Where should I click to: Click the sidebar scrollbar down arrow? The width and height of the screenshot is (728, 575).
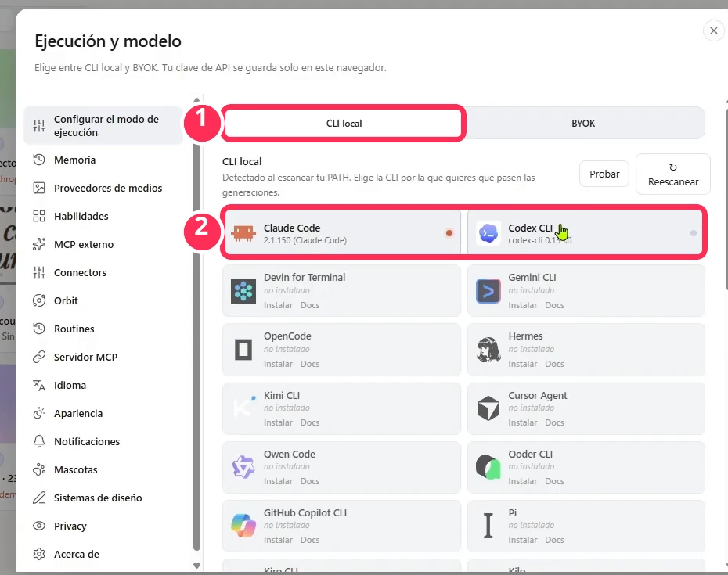(196, 566)
